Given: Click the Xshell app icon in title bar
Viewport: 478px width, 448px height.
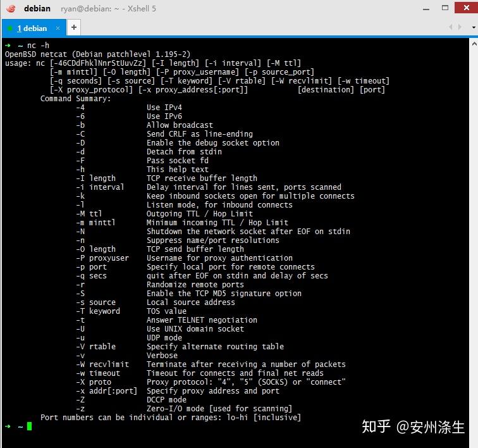Looking at the screenshot, I should point(11,9).
